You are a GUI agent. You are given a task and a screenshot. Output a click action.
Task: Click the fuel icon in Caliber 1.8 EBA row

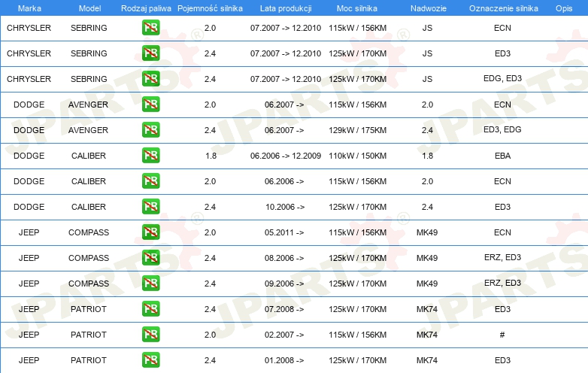[150, 155]
